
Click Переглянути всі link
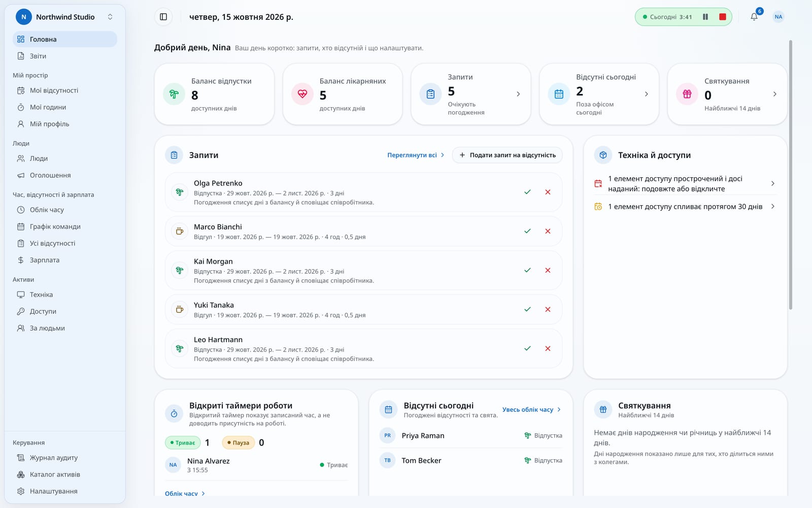[x=416, y=155]
